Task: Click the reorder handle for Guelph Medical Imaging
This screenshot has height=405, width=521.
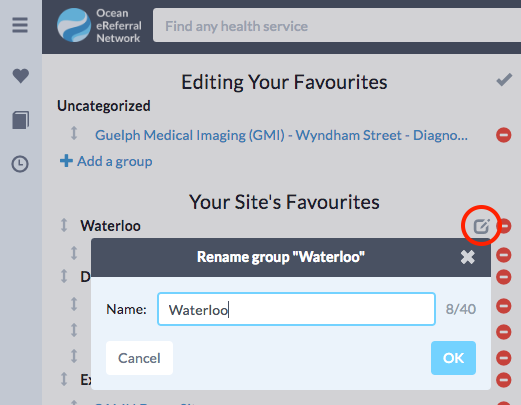Action: click(74, 133)
